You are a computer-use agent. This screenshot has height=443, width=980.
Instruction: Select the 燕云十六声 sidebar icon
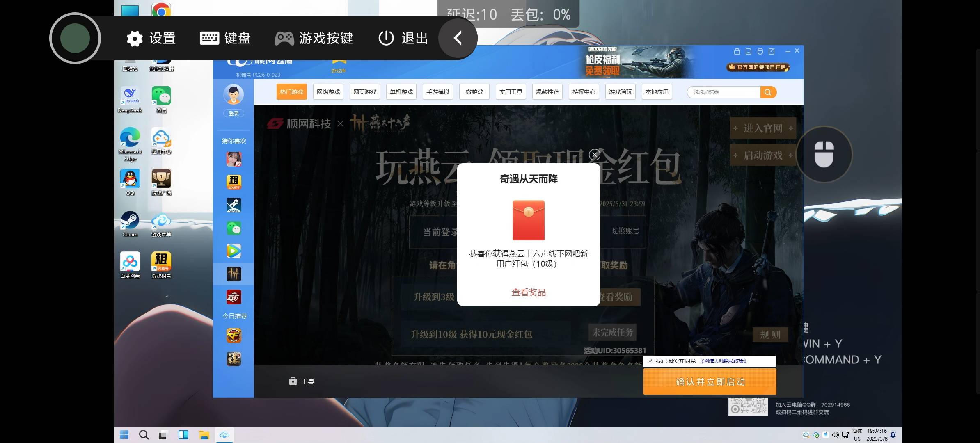click(234, 274)
